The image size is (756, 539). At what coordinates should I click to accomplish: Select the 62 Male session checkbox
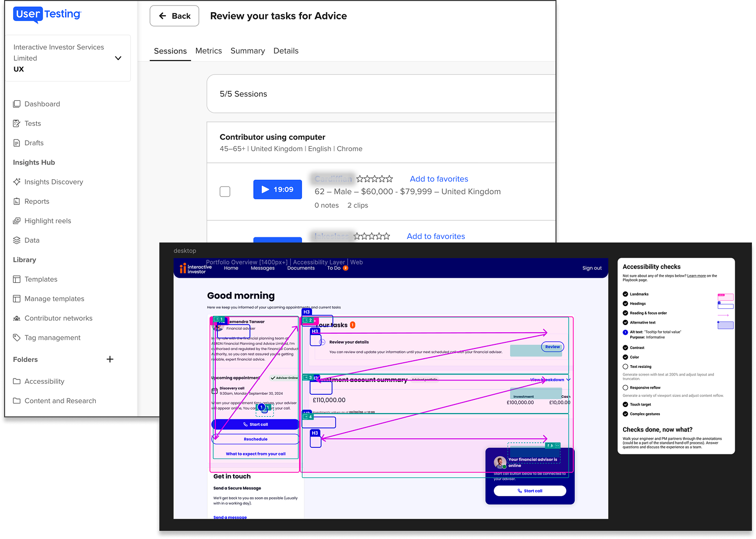(225, 192)
